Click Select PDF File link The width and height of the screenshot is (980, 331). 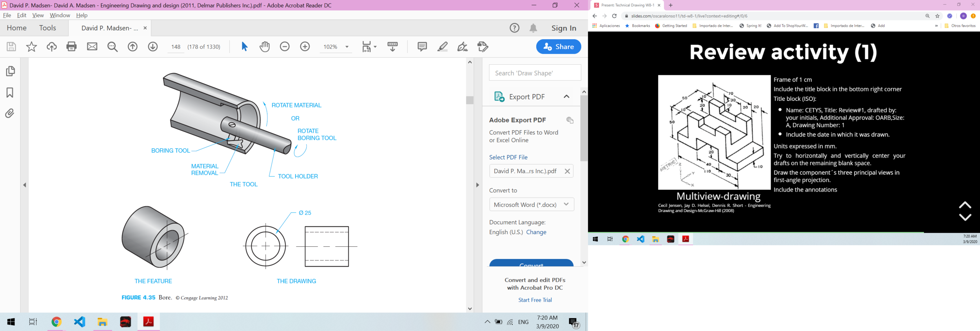508,157
